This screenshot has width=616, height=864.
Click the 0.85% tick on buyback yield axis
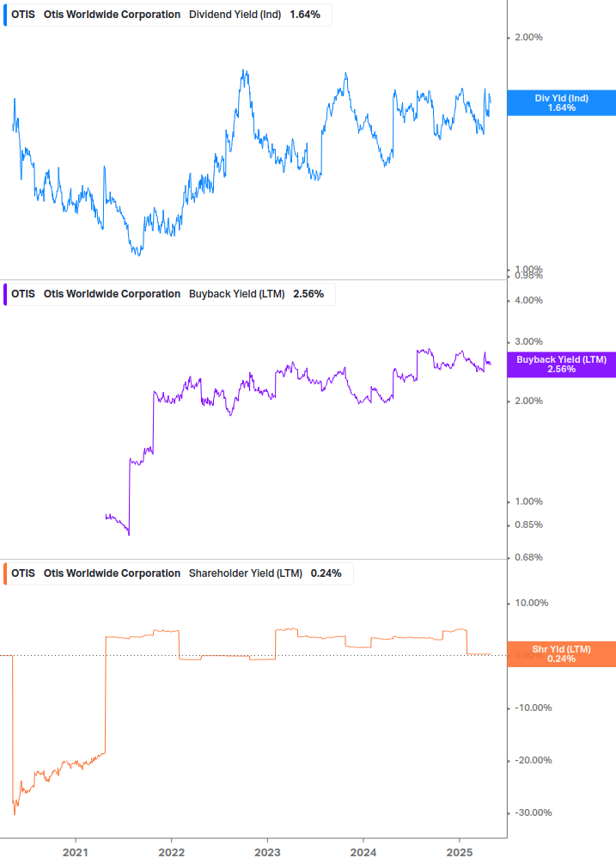click(528, 524)
